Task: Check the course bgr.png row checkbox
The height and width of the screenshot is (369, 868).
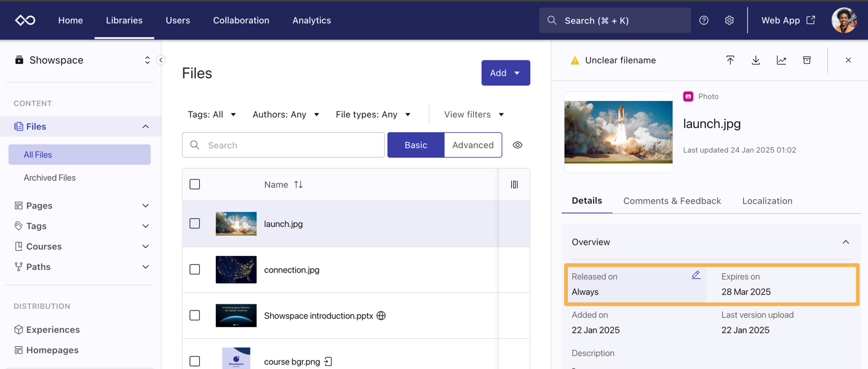Action: (x=195, y=362)
